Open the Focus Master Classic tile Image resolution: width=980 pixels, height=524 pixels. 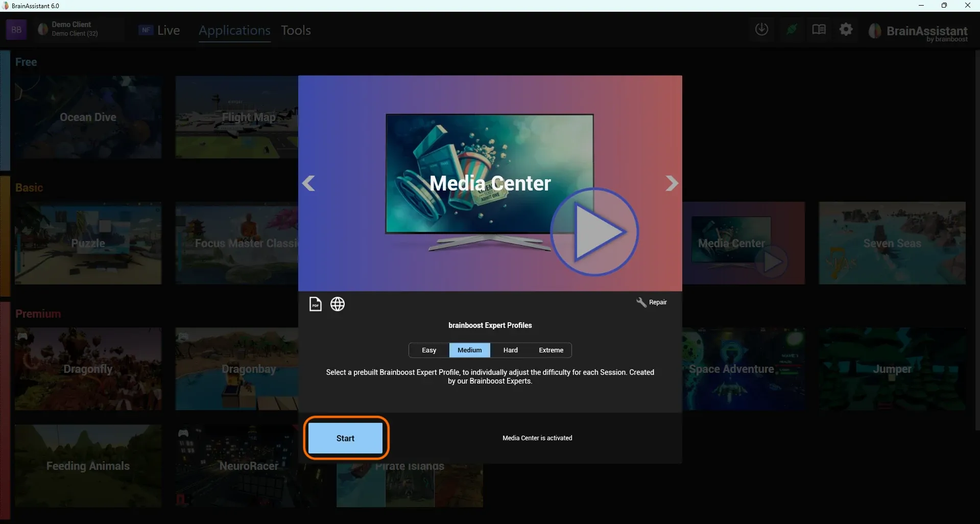click(x=237, y=243)
